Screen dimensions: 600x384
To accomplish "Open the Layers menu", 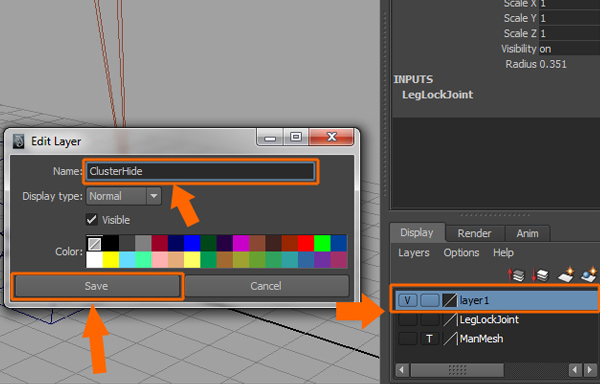I will pos(414,252).
